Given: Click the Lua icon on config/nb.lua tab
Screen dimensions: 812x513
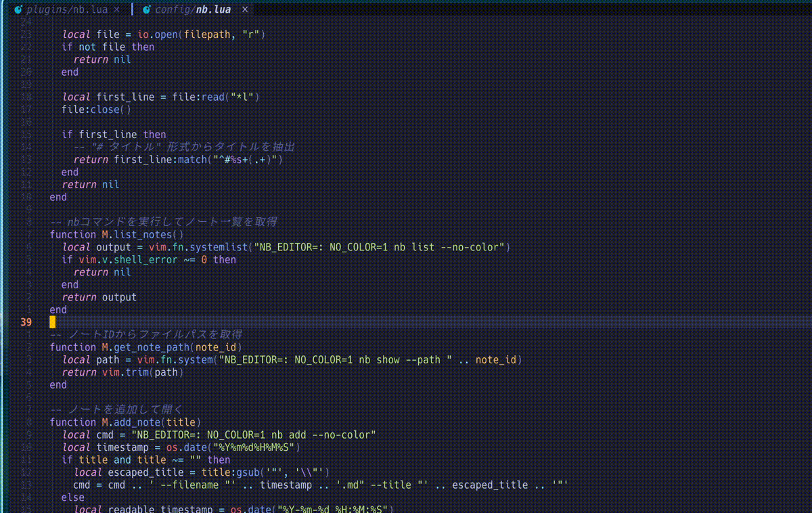Looking at the screenshot, I should (x=146, y=9).
